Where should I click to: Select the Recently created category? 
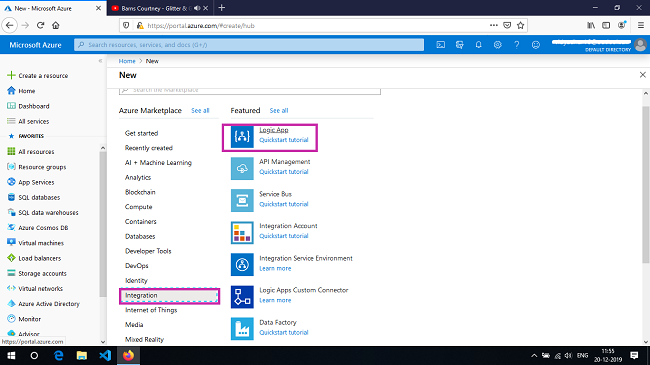pos(149,148)
